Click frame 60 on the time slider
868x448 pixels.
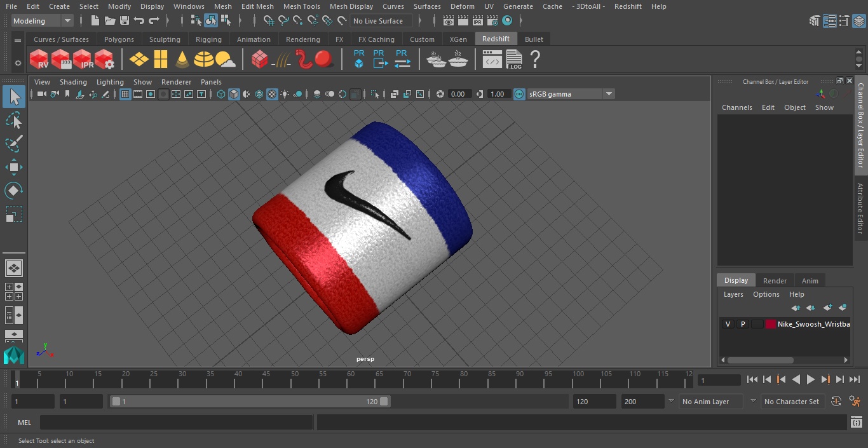tap(351, 380)
